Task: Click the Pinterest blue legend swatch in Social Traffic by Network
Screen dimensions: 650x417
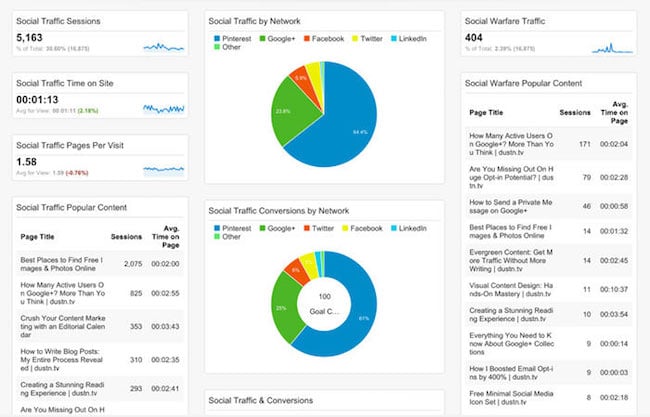Action: 217,39
